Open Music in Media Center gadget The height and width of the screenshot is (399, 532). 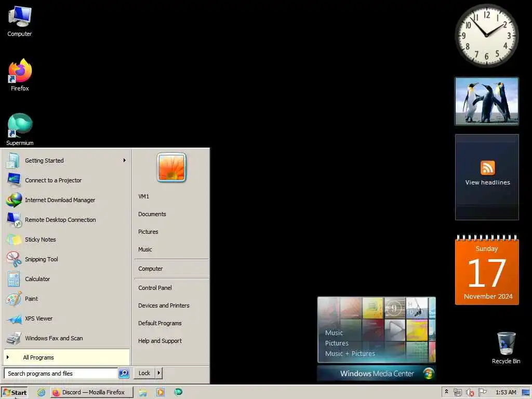(x=334, y=333)
